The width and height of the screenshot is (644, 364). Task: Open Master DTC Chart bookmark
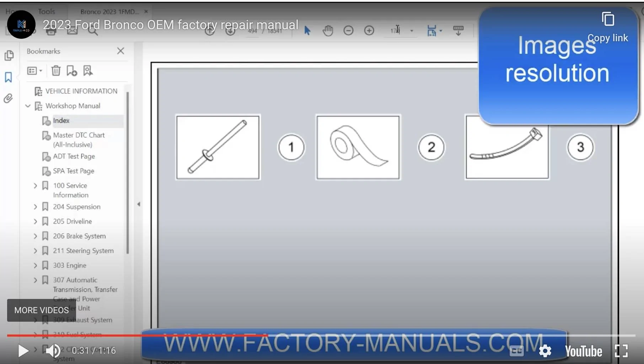[x=79, y=140]
